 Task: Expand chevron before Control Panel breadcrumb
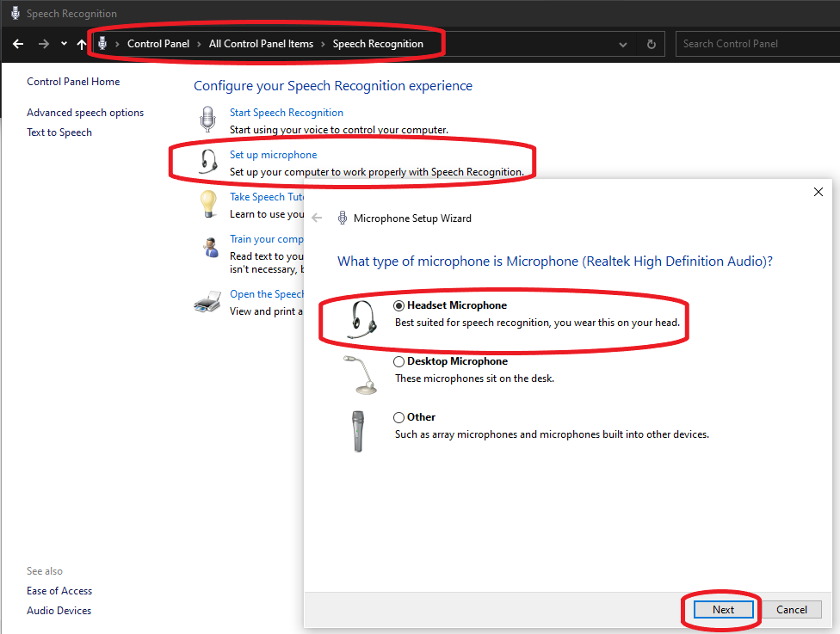click(x=117, y=45)
